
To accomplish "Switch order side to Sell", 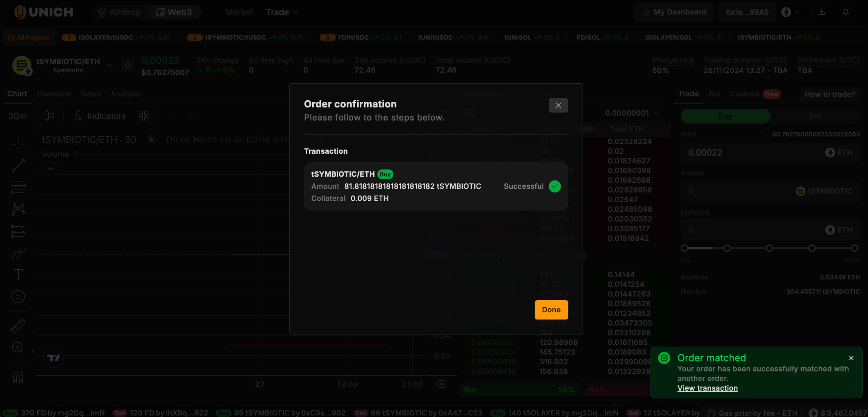I will coord(815,116).
